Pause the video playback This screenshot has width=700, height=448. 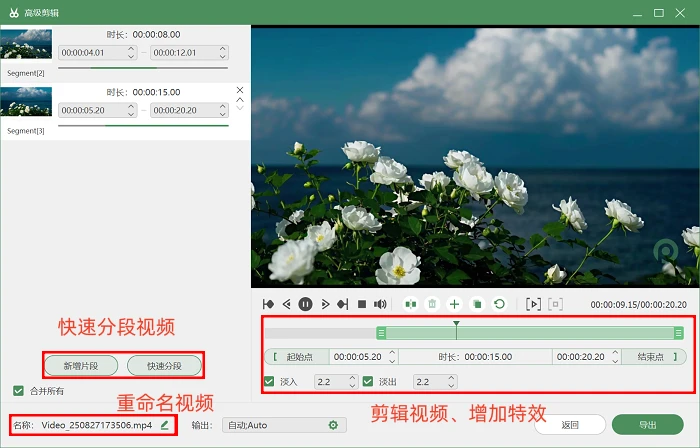(x=305, y=304)
